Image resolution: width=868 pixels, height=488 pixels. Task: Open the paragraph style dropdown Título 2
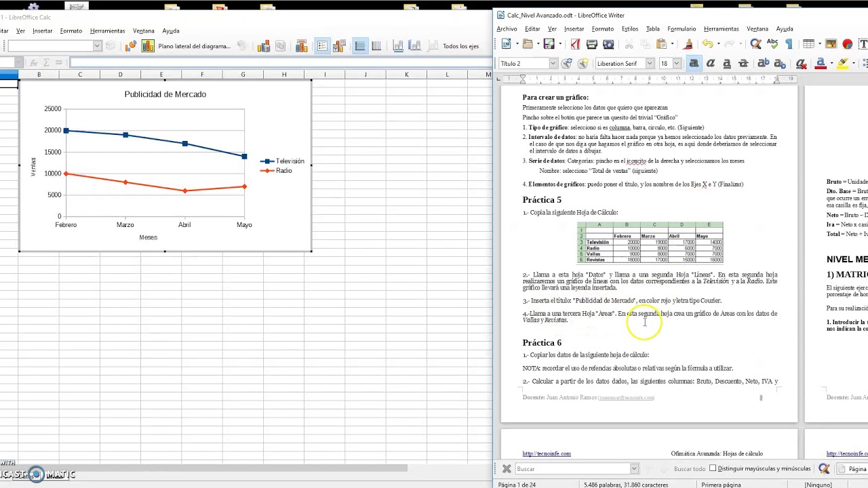point(553,64)
